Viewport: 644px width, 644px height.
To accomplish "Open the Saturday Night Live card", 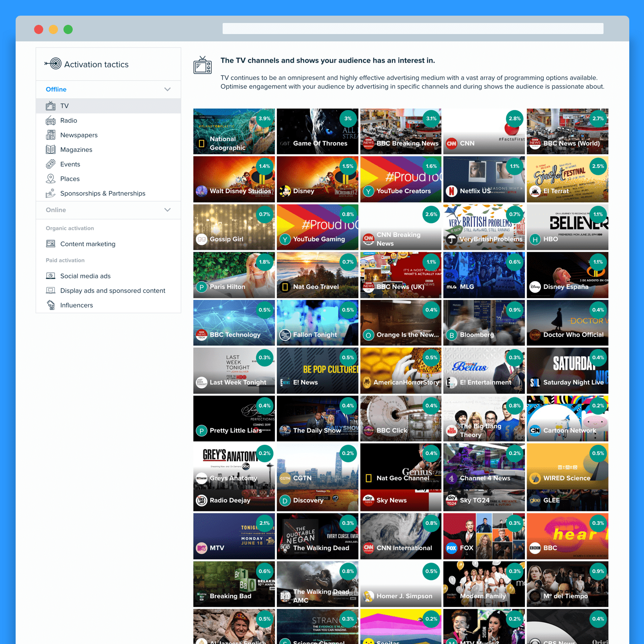I will click(x=568, y=370).
